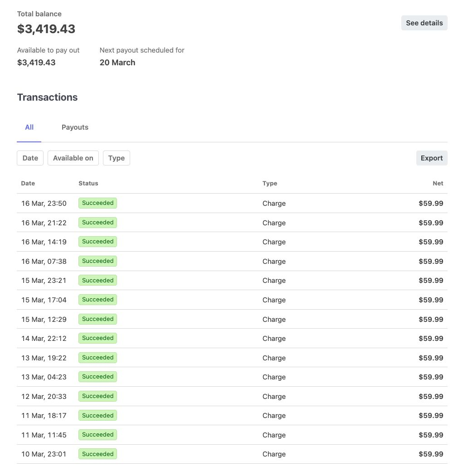463x476 pixels.
Task: Switch to the Payouts tab
Action: 75,127
